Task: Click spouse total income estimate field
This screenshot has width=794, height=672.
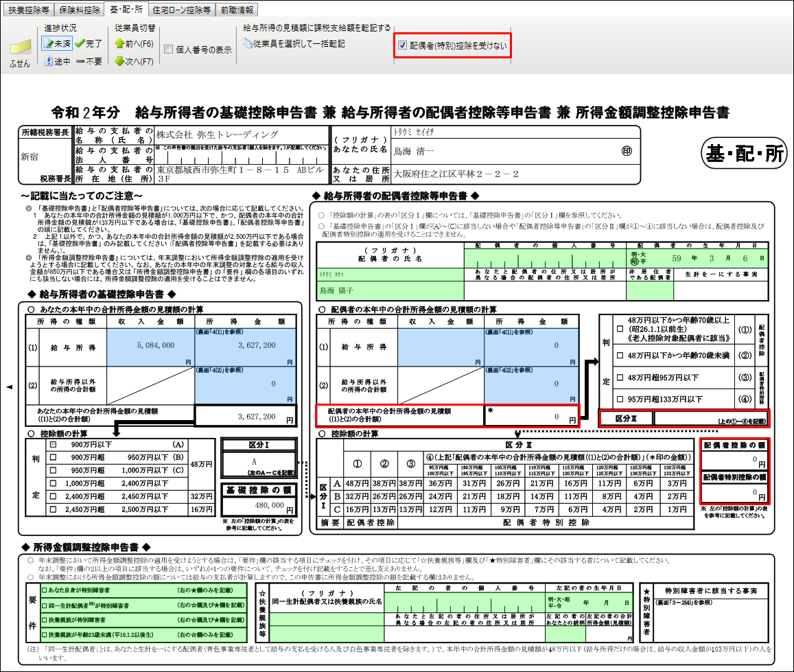Action: pyautogui.click(x=531, y=416)
